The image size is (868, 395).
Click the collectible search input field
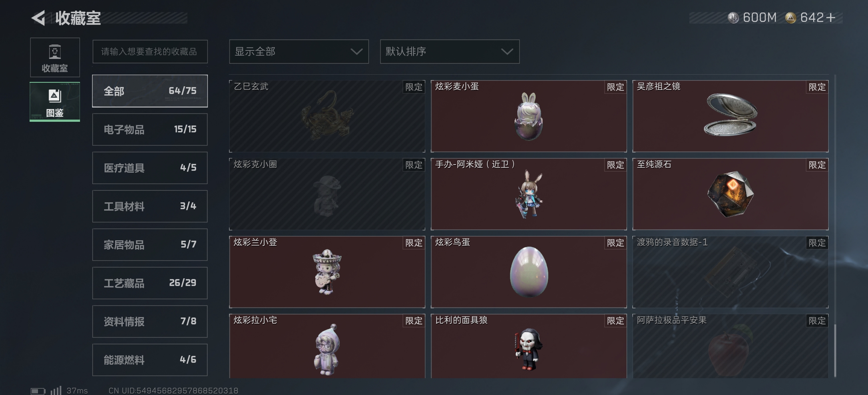150,52
